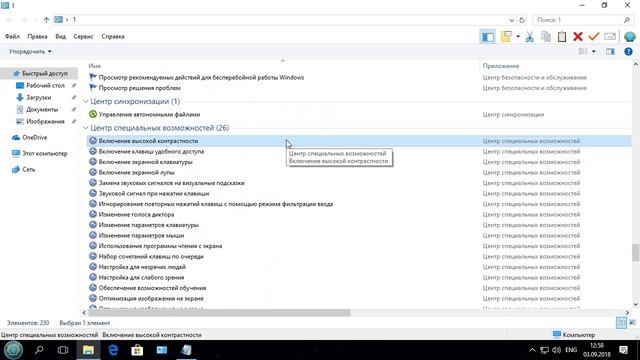Image resolution: width=640 pixels, height=360 pixels.
Task: Click the Cut scissors icon
Action: (530, 37)
